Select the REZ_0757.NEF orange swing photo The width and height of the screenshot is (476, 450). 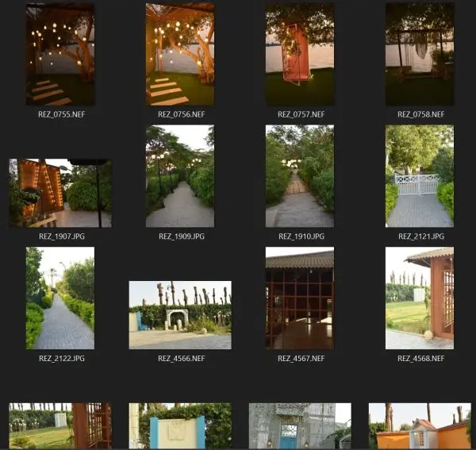(300, 54)
